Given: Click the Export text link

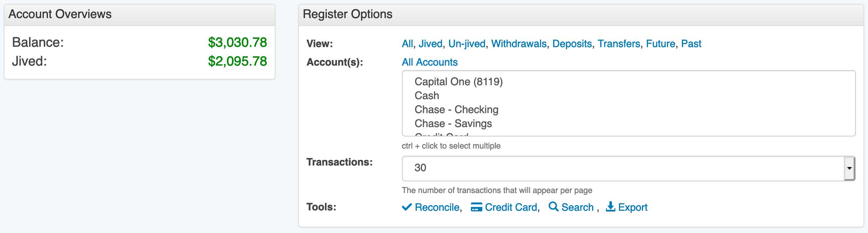Looking at the screenshot, I should point(633,207).
